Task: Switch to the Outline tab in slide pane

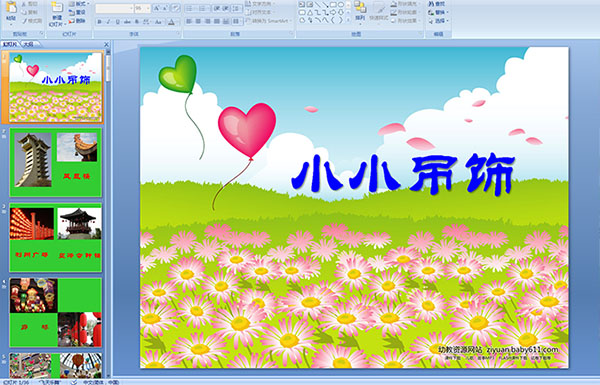Action: 28,44
